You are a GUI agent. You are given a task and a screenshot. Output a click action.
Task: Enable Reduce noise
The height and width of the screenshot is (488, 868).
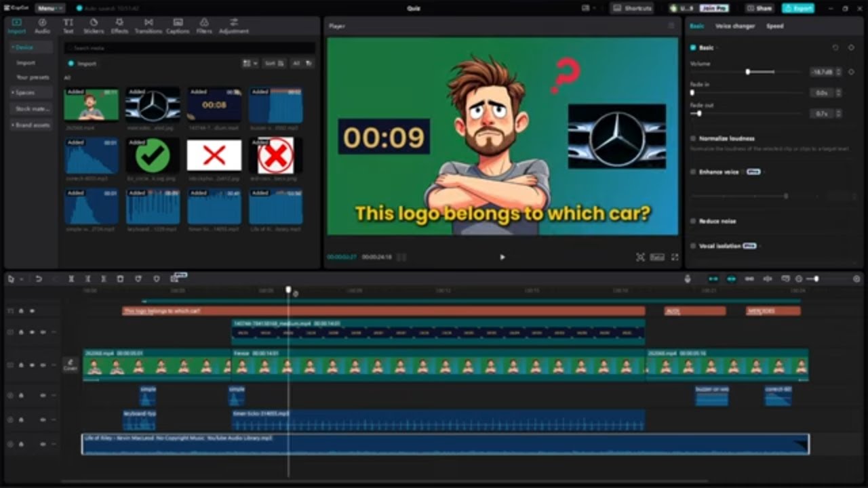click(693, 221)
